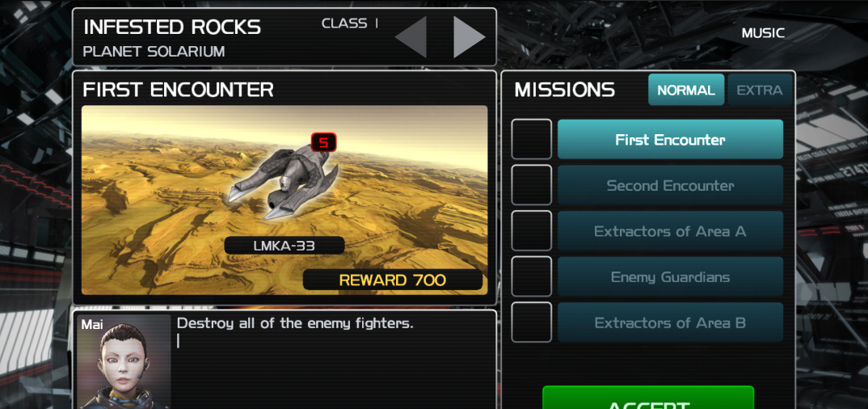Viewport: 868px width, 409px height.
Task: Check the box beside Extractors of Area A
Action: coord(532,231)
